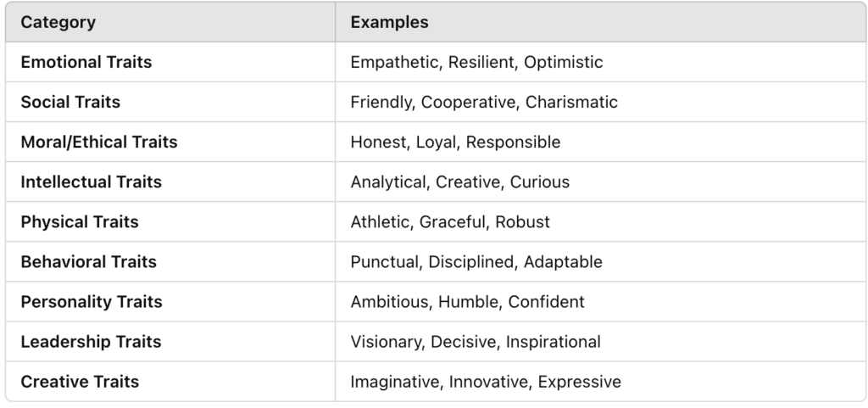Click the Category column header
The width and height of the screenshot is (868, 408).
tap(58, 22)
